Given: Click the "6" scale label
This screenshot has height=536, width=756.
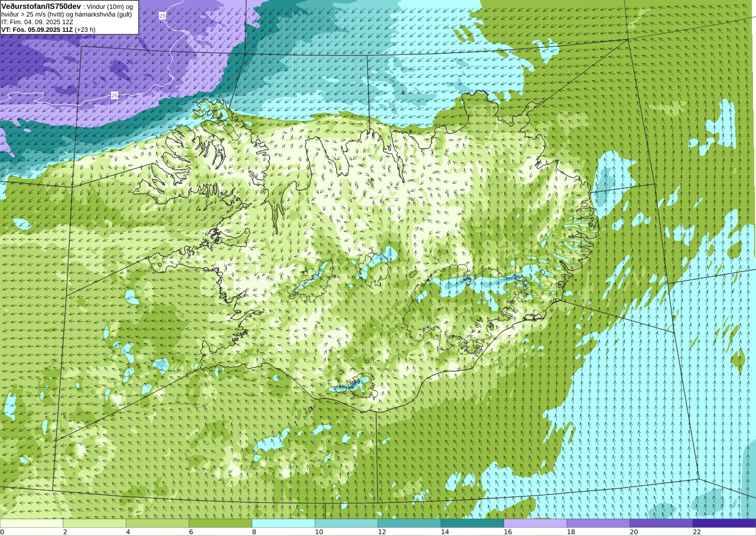Looking at the screenshot, I should [191, 532].
